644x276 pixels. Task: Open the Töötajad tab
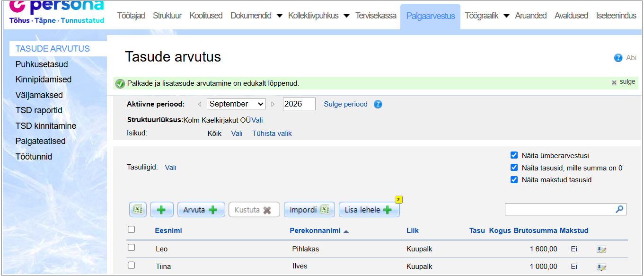[131, 16]
